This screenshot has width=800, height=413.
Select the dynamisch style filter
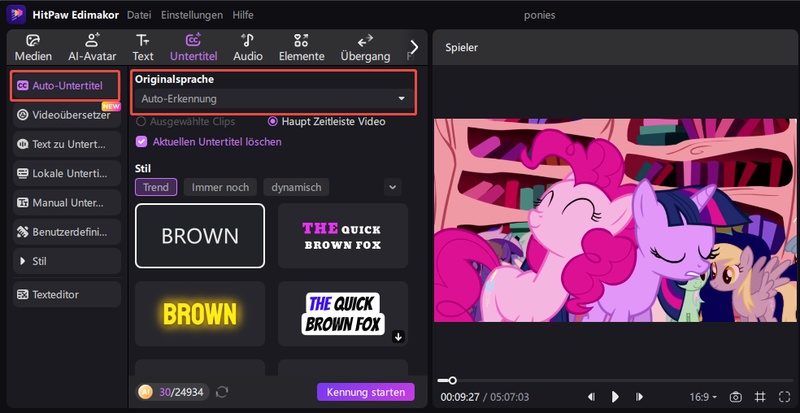point(296,187)
